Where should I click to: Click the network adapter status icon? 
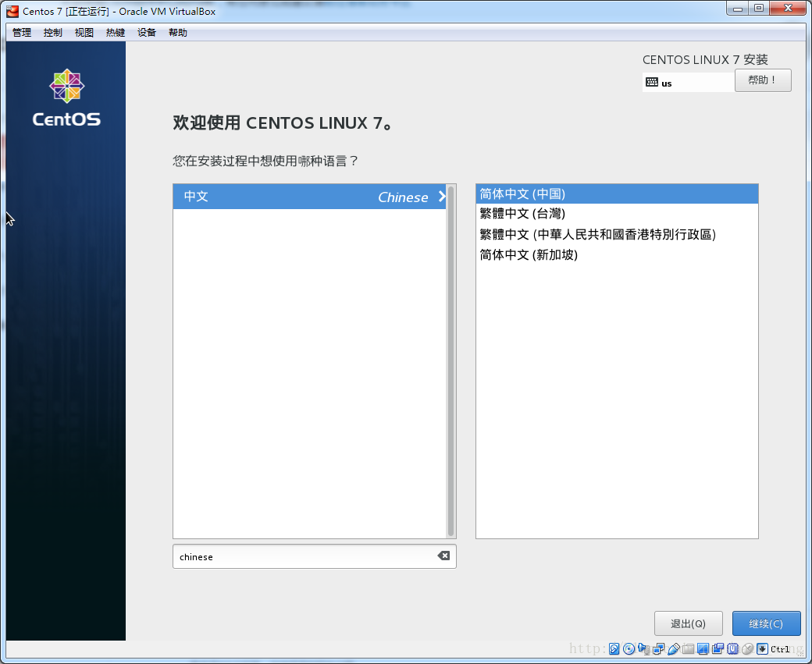(659, 649)
